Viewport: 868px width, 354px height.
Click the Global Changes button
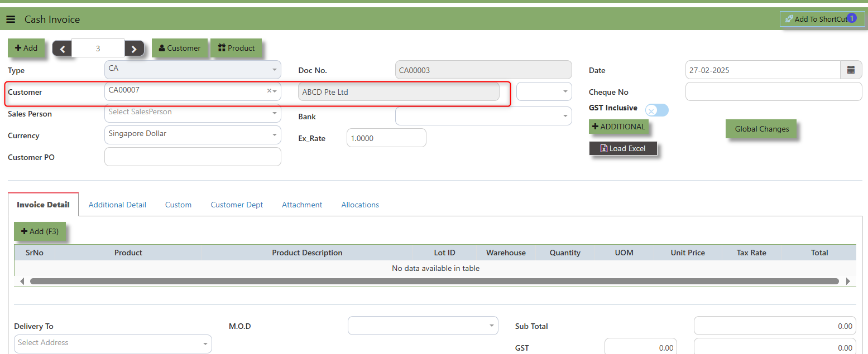coord(761,129)
